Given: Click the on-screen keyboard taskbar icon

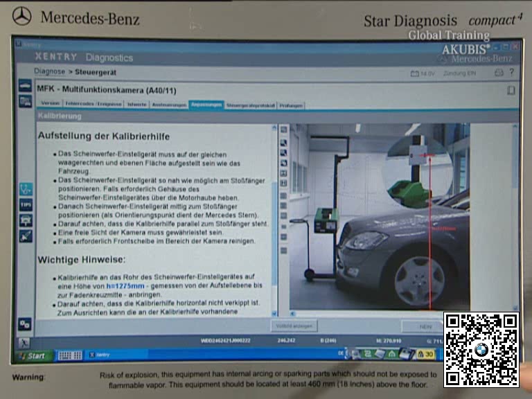Looking at the screenshot, I should click(x=70, y=355).
